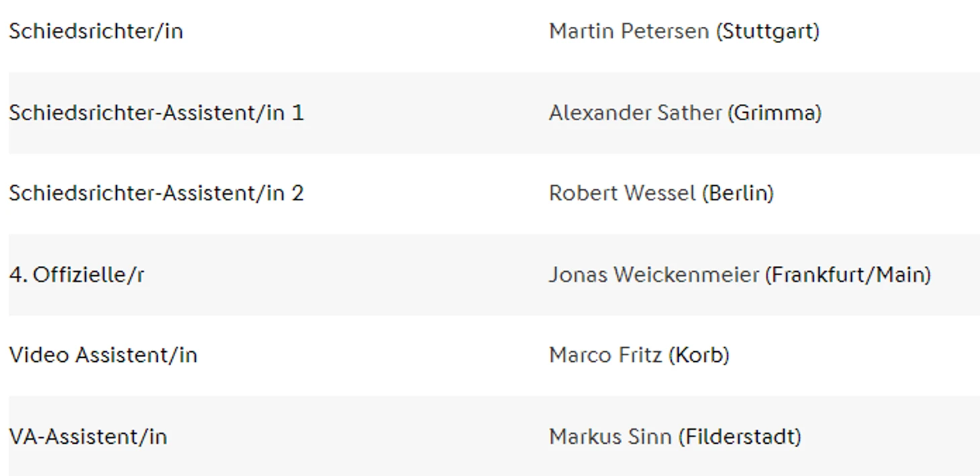Image resolution: width=980 pixels, height=476 pixels.
Task: Click Markus Sinn (Filderstadt) entry
Action: tap(675, 437)
